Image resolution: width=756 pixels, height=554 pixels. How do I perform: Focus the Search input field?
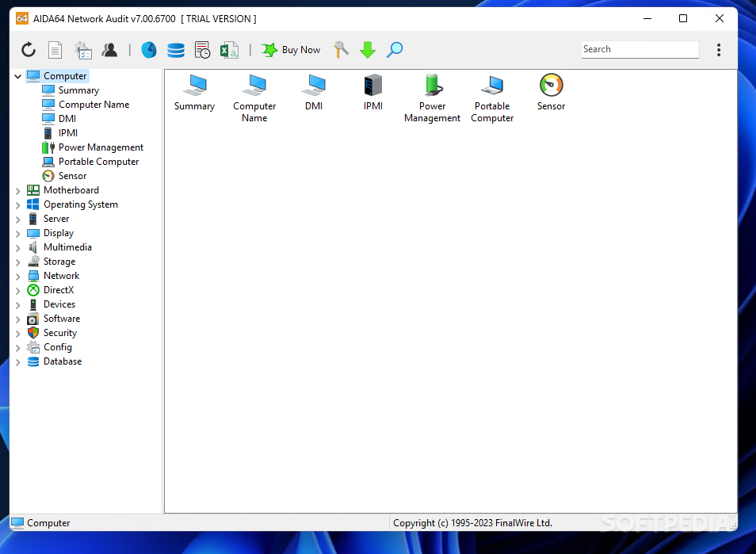640,49
